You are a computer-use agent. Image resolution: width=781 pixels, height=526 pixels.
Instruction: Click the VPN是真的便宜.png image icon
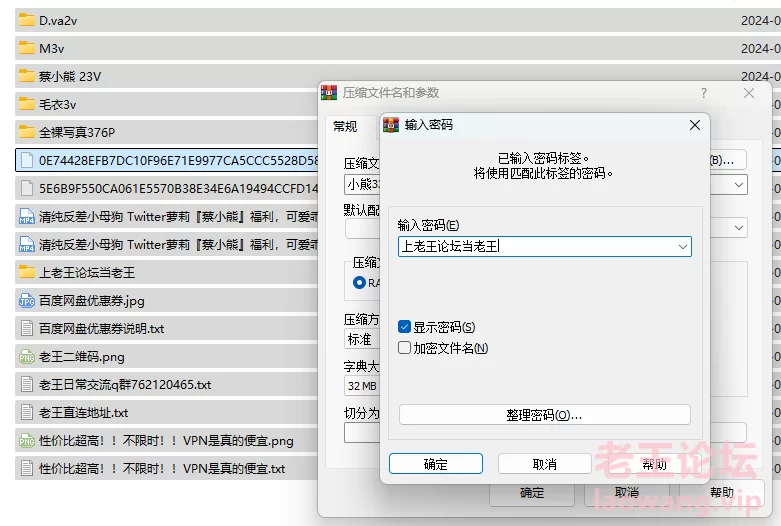[26, 441]
